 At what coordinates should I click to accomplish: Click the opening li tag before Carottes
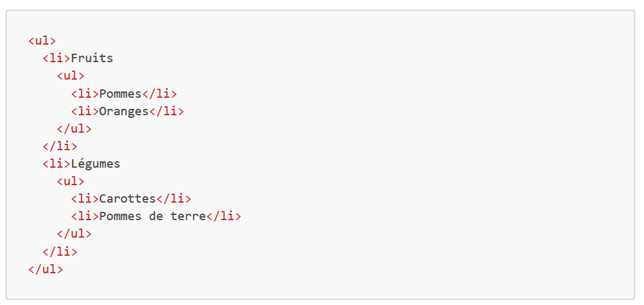tap(85, 199)
